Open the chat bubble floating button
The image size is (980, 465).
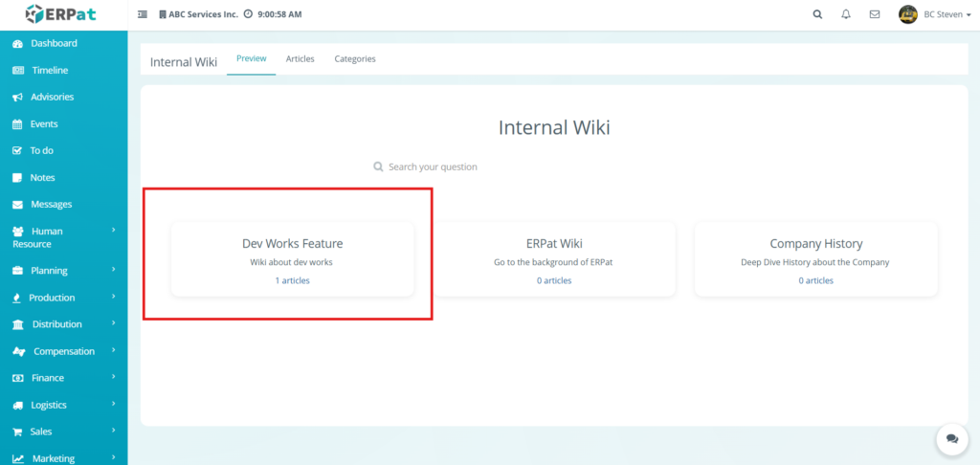[x=951, y=438]
